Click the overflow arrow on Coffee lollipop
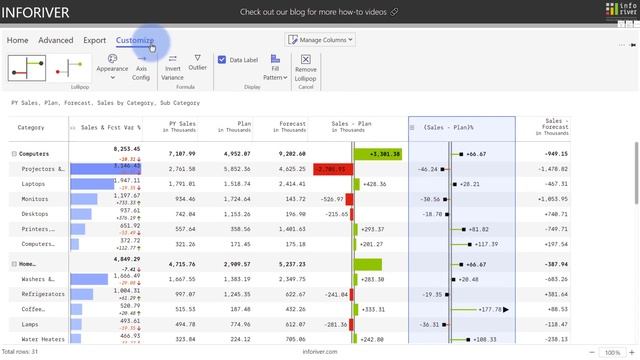Screen dimensions: 640x360 tap(506, 309)
